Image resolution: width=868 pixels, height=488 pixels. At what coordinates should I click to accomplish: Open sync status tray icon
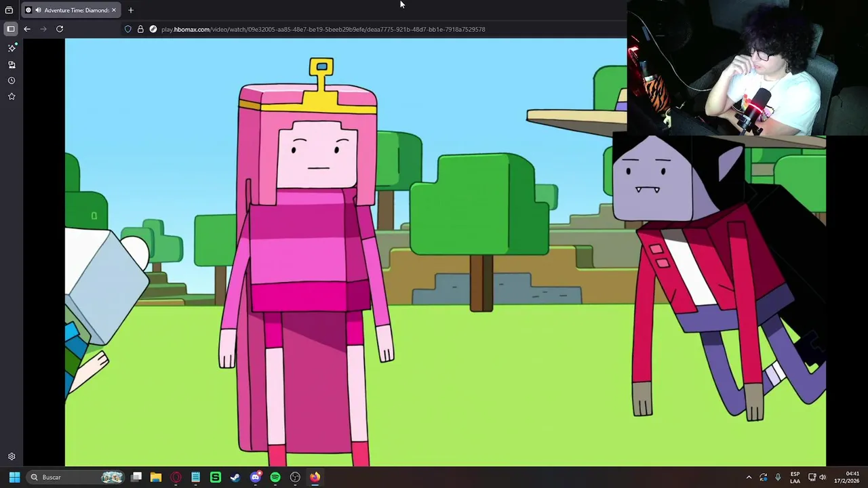(764, 477)
